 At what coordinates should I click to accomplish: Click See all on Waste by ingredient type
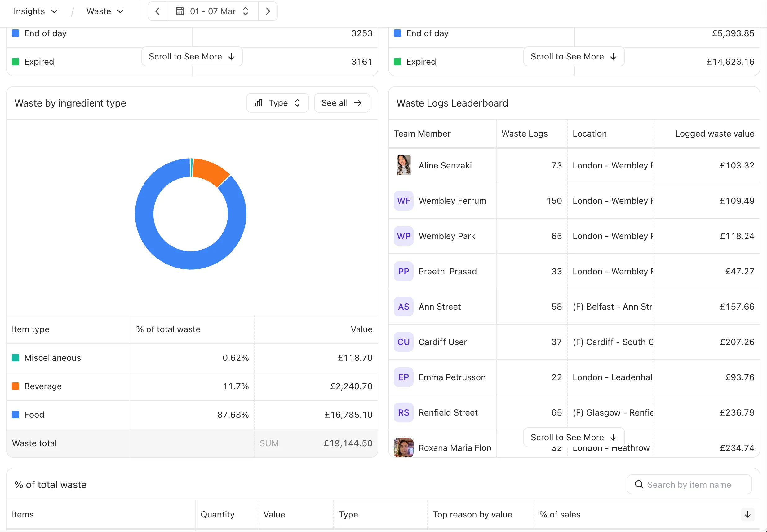click(x=341, y=103)
